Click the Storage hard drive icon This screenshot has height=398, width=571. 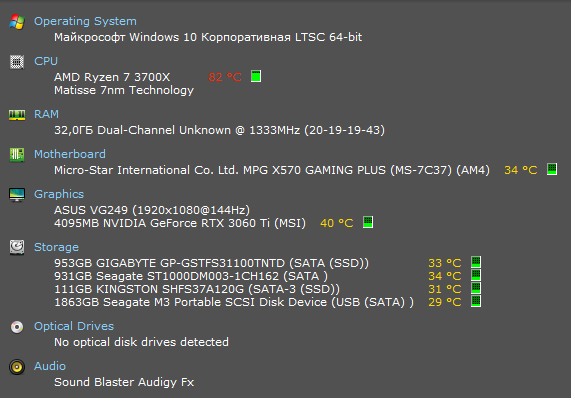click(x=17, y=247)
